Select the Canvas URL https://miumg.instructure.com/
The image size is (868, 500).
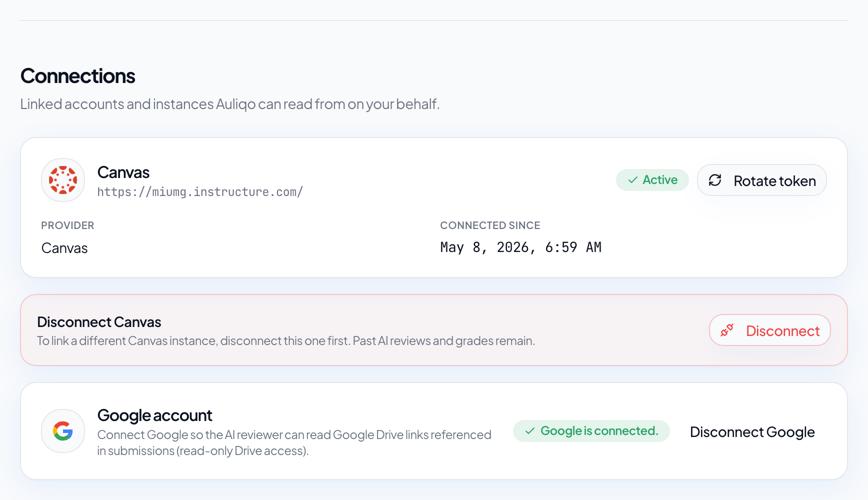[x=200, y=192]
